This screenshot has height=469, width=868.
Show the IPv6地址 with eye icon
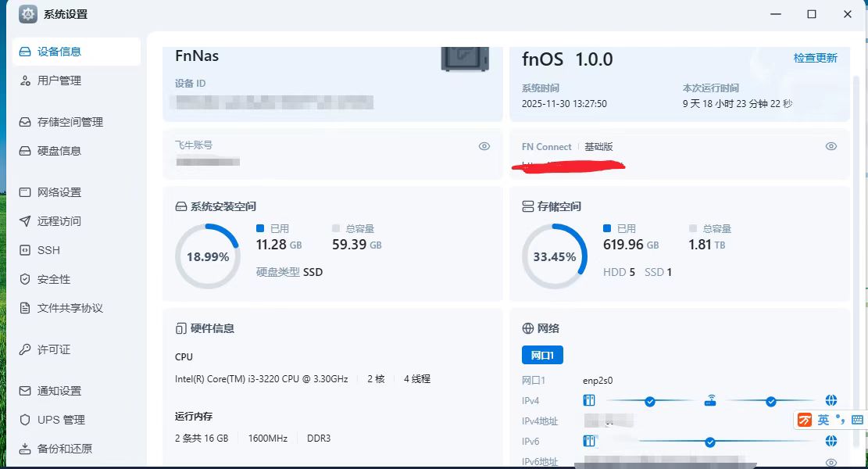coord(831,462)
